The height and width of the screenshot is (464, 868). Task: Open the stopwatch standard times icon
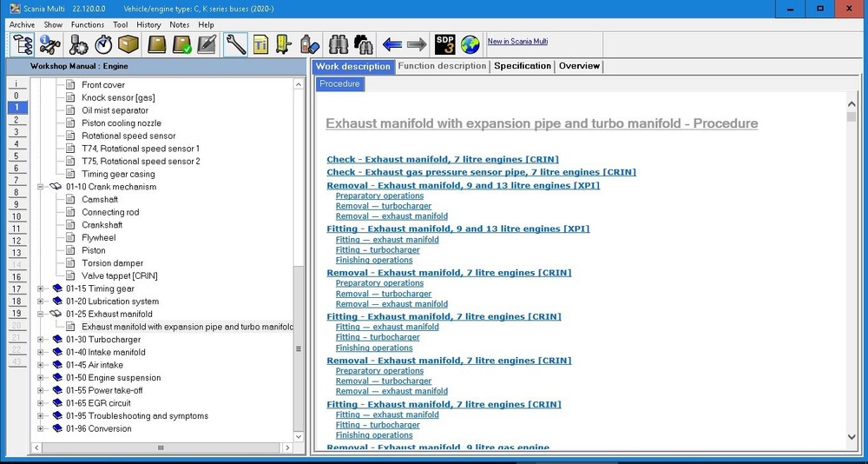(x=103, y=44)
